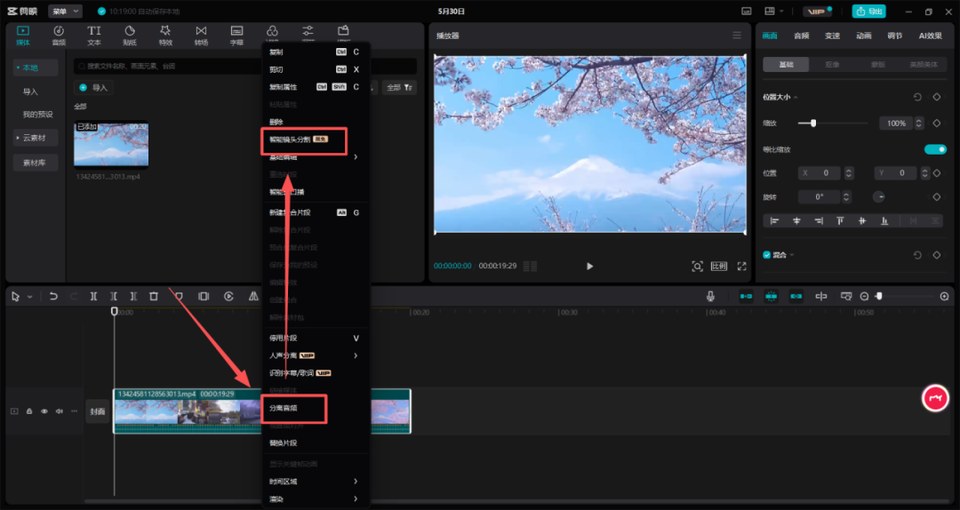
Task: Open the 音频 audio library tab in the top toolbar
Action: (59, 36)
